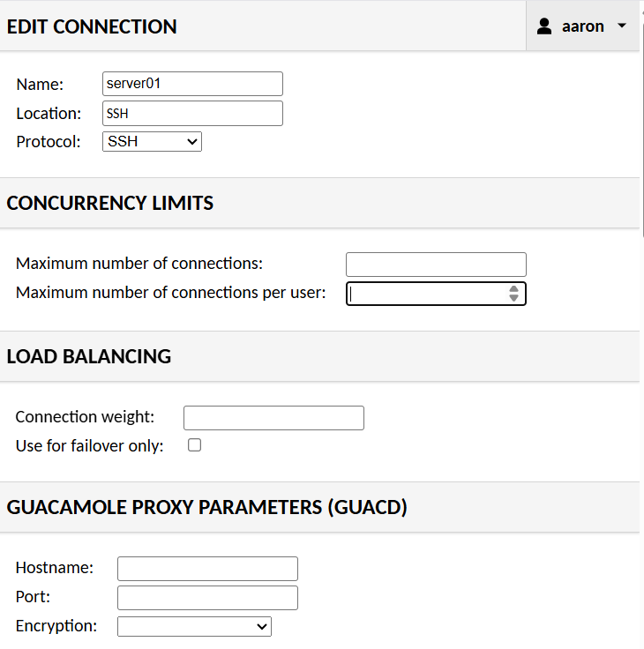Click the user silhouette icon beside aaron
Image resolution: width=644 pixels, height=649 pixels.
click(544, 26)
